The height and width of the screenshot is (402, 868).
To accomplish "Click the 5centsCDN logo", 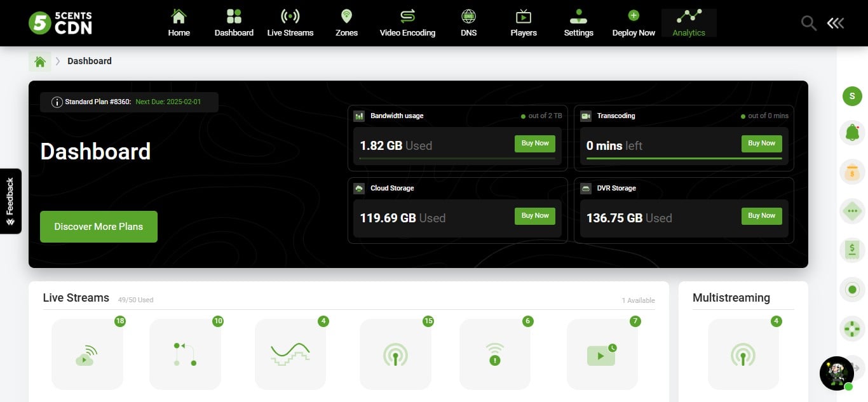I will point(60,22).
